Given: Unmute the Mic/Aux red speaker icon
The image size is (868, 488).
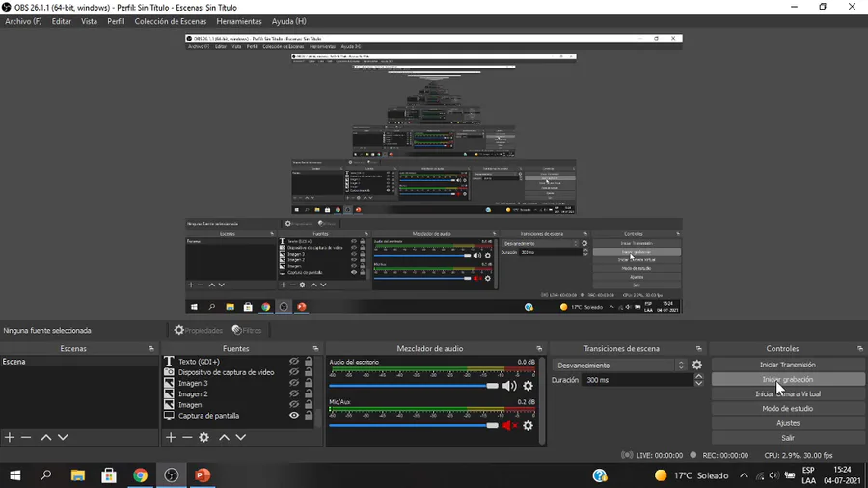Looking at the screenshot, I should click(x=509, y=425).
